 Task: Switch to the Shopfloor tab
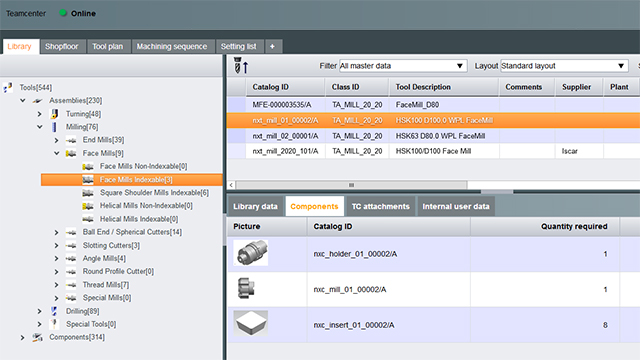62,47
